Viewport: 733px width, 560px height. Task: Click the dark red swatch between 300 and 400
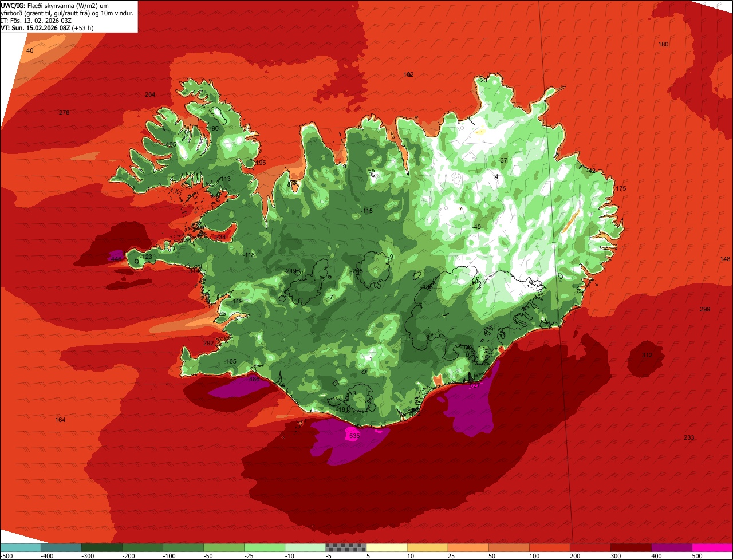(x=630, y=547)
